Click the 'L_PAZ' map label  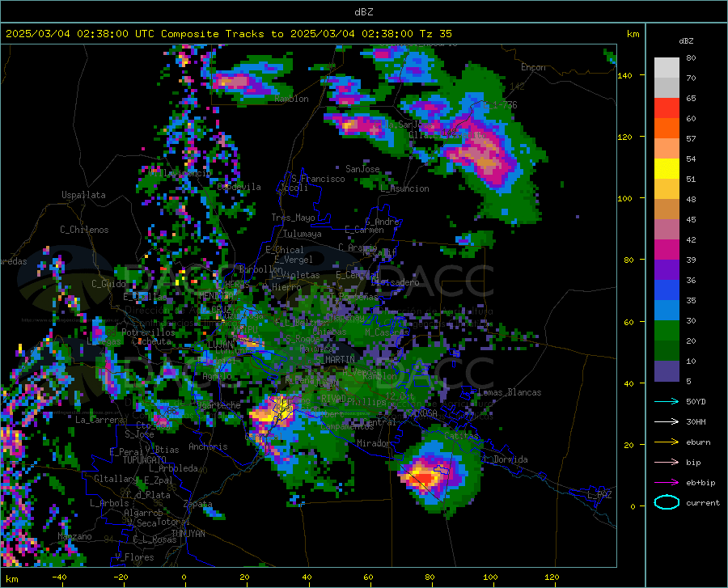[599, 495]
